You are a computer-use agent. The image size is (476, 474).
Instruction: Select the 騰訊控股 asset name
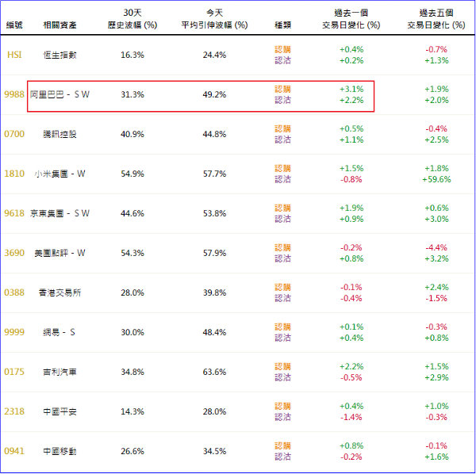pos(59,134)
